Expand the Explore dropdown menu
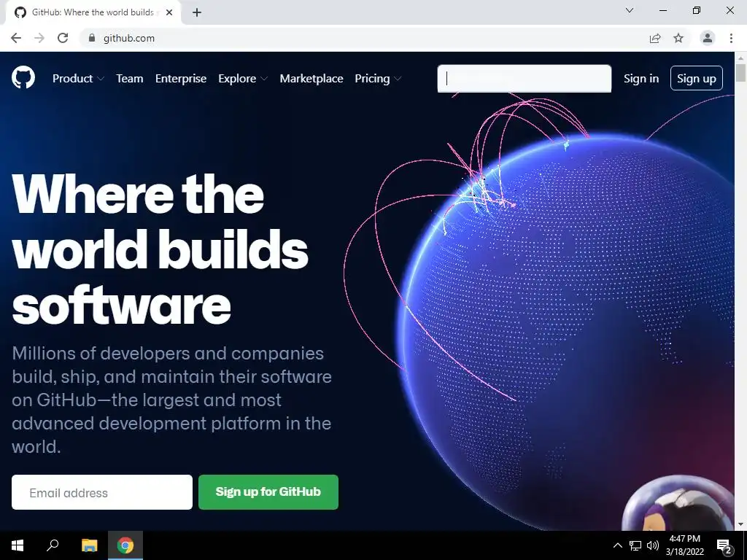 coord(243,79)
